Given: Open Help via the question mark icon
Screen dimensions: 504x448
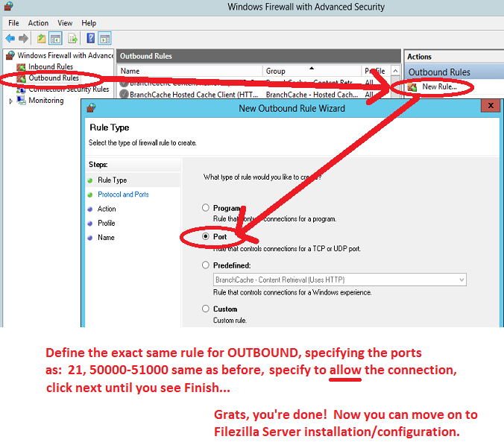Looking at the screenshot, I should 91,38.
